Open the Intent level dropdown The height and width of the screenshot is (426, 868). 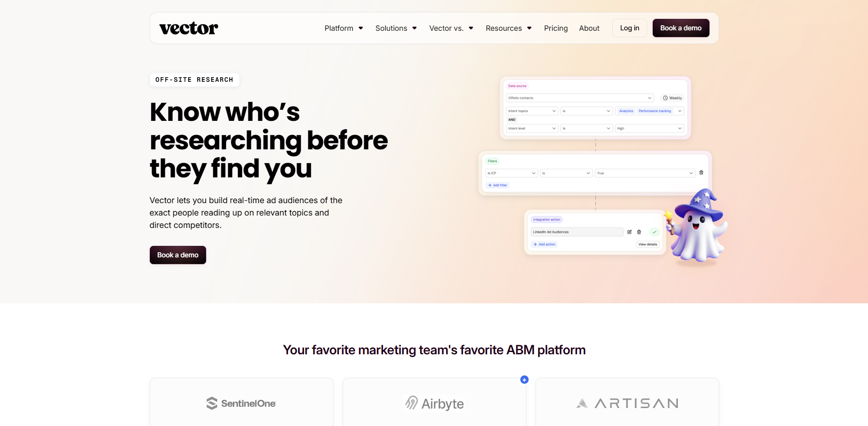click(532, 128)
